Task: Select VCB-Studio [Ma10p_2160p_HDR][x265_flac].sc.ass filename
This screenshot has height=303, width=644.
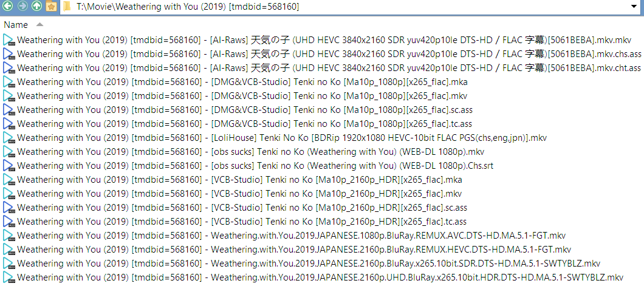Action: tap(242, 208)
